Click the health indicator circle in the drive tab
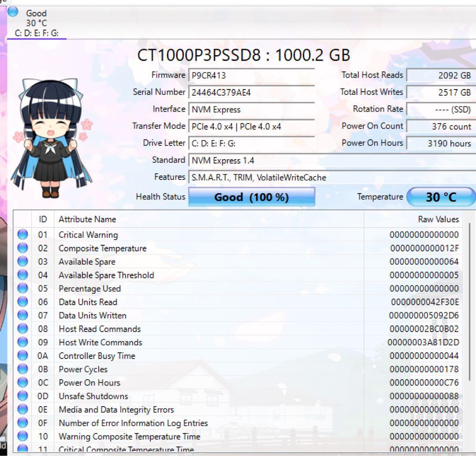476x456 pixels. 12,13
